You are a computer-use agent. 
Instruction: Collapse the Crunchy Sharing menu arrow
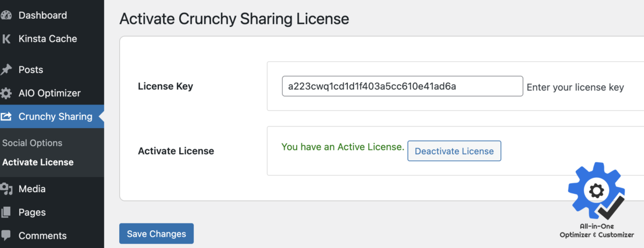(x=101, y=116)
